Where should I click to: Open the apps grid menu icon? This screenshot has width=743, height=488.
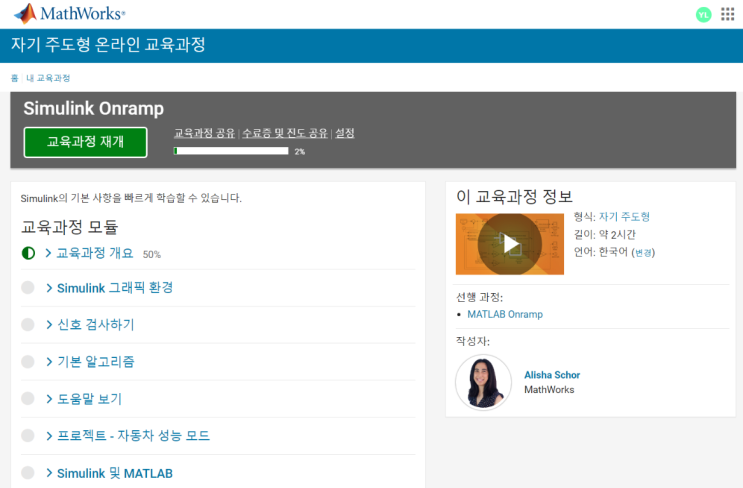click(x=727, y=14)
